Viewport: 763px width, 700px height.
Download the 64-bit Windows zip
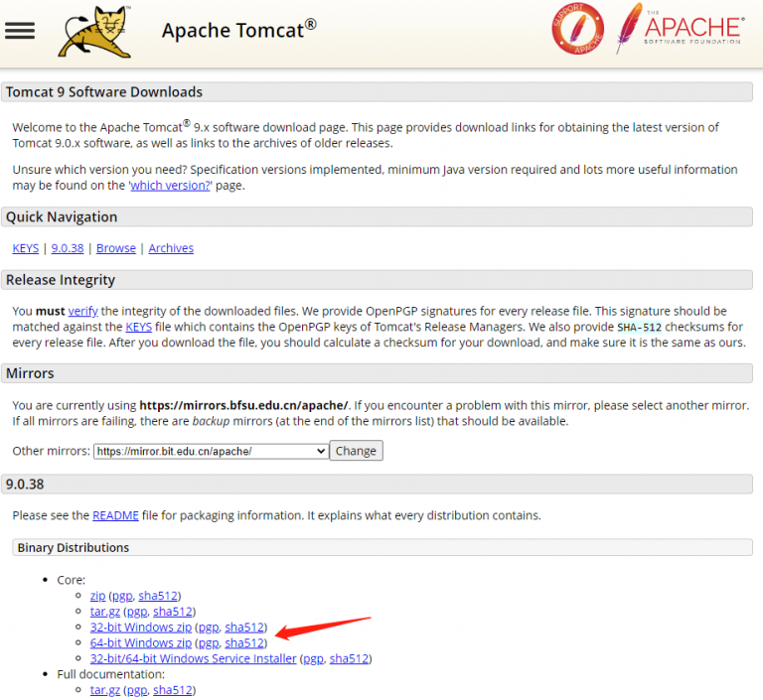(141, 643)
